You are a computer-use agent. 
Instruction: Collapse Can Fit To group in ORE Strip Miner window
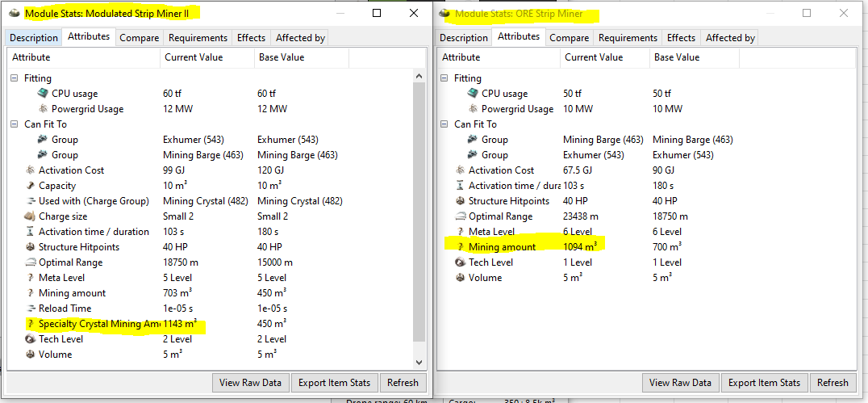[x=444, y=124]
